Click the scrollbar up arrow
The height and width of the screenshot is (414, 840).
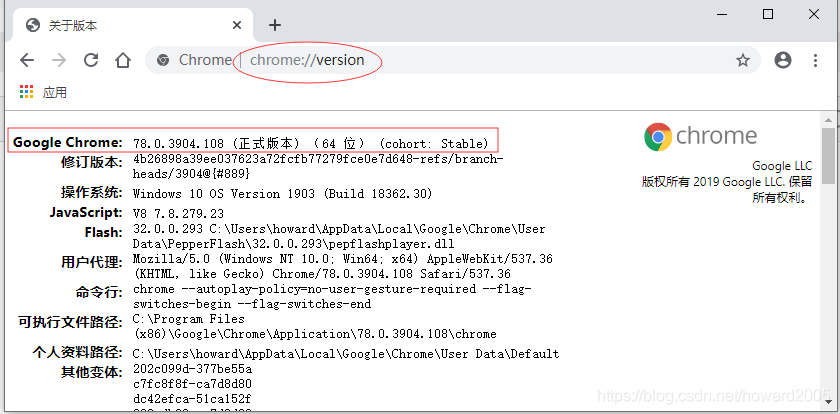point(828,118)
